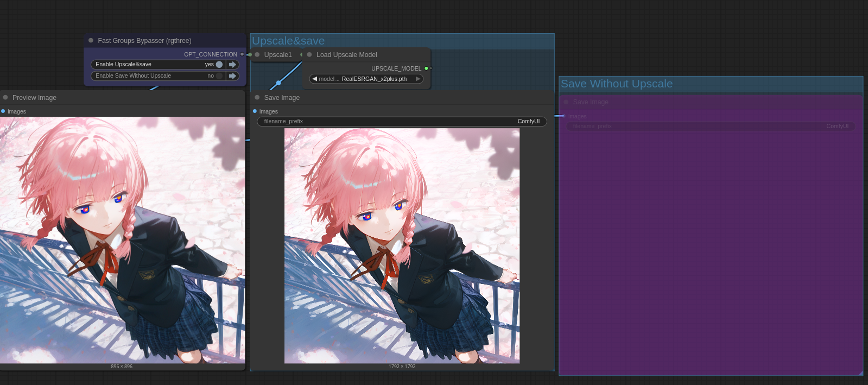Select the Fast Groups Bypasser (rgthree) title
The height and width of the screenshot is (385, 868).
pos(144,41)
